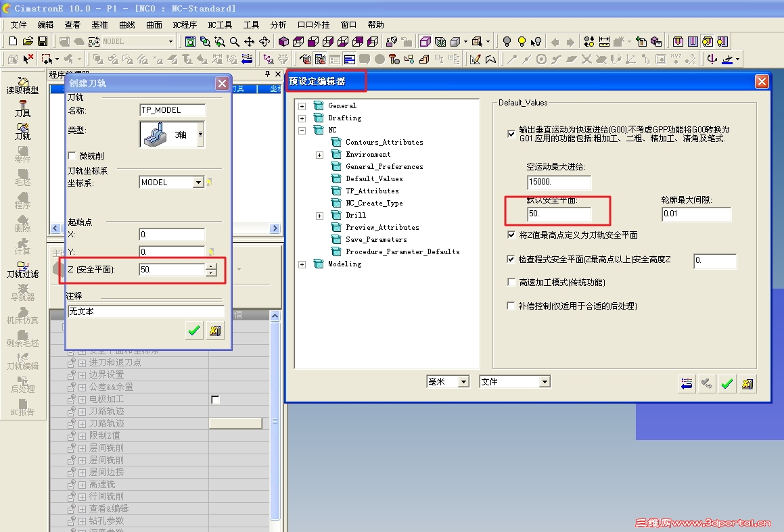This screenshot has height=532, width=784.
Task: Click the 空运动最大进给 15000 field
Action: click(x=559, y=183)
